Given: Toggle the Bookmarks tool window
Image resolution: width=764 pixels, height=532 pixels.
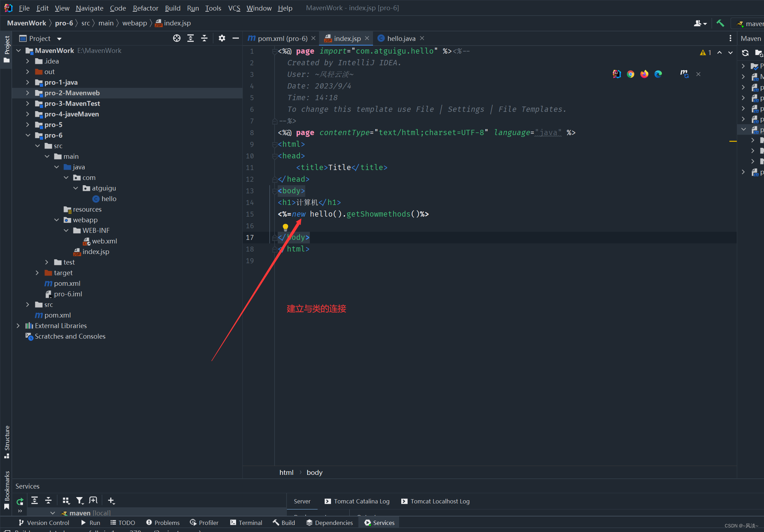Looking at the screenshot, I should click(7, 490).
